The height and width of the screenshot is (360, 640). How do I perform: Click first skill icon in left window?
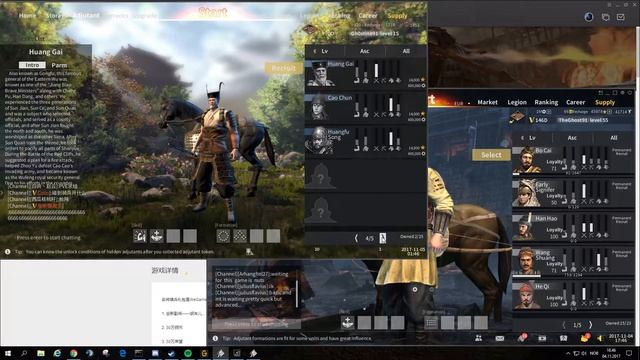140,236
